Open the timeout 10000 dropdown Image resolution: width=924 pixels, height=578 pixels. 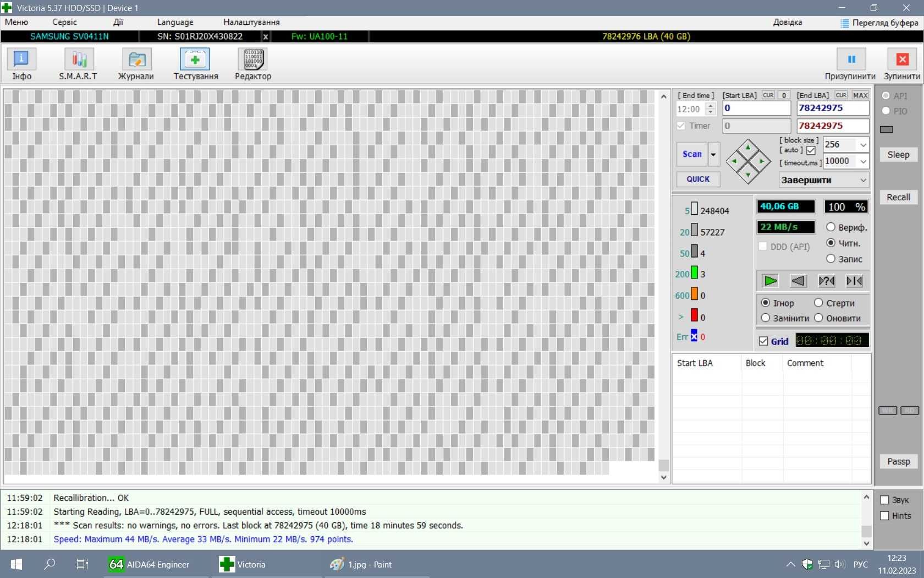click(x=863, y=161)
